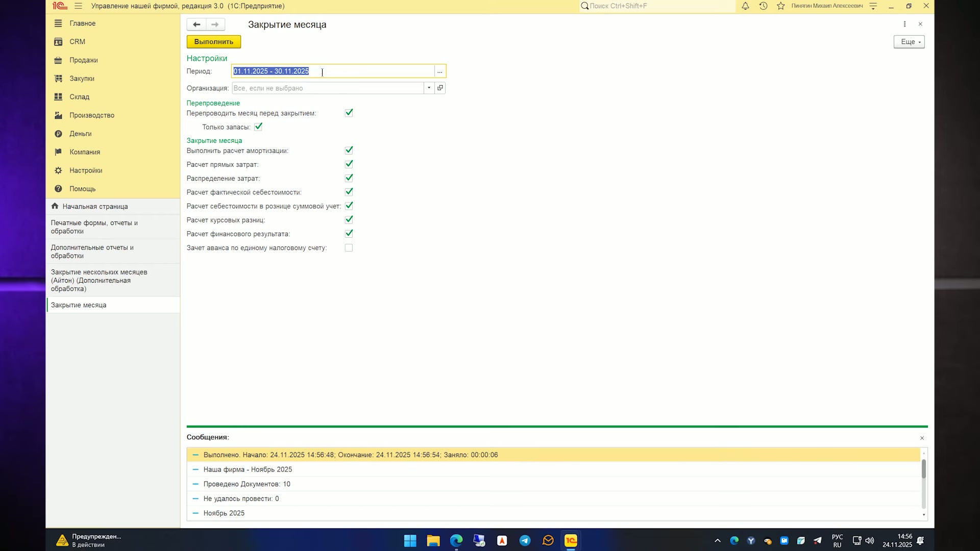Open the notifications bell icon
This screenshot has width=980, height=551.
tap(745, 6)
